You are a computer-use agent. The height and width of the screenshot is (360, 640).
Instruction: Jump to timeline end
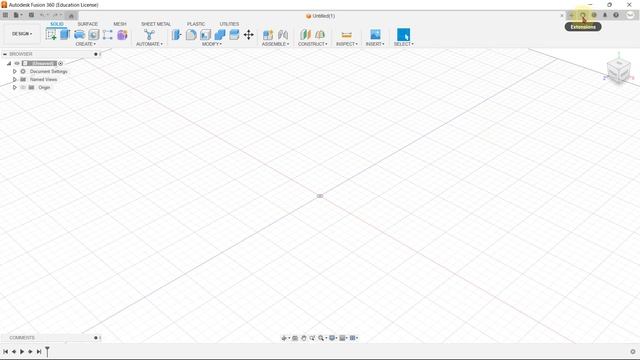[39, 351]
